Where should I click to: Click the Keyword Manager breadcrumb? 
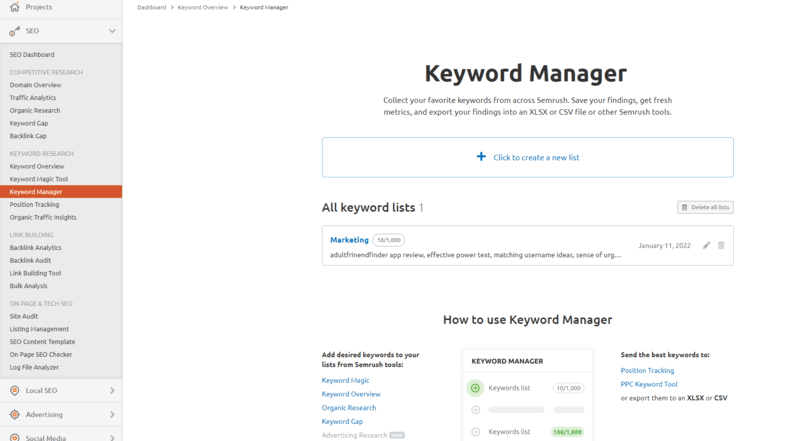[264, 7]
